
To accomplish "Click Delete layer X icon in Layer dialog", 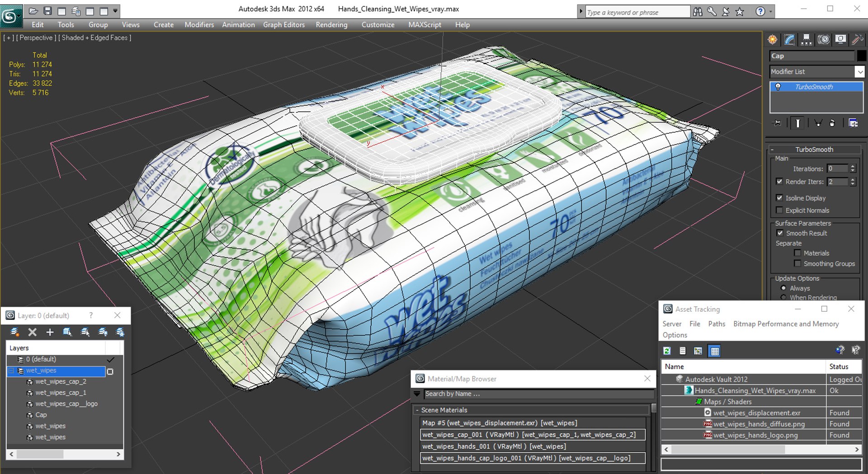I will (32, 332).
